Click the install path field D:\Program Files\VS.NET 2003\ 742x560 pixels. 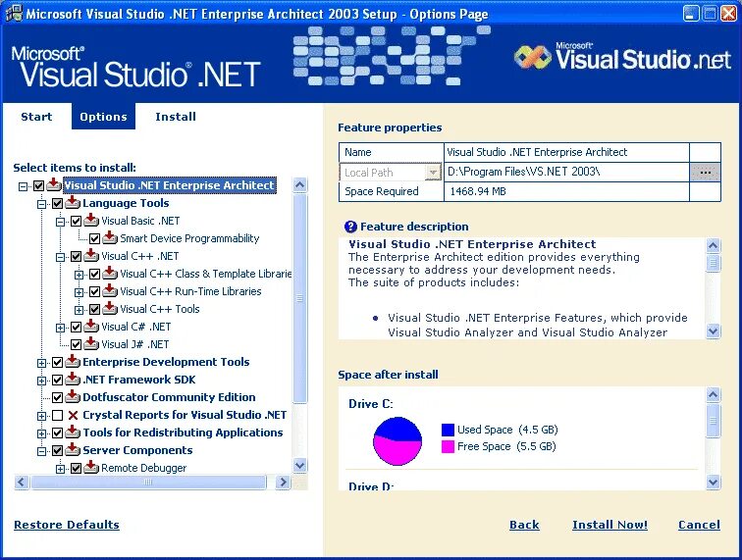(566, 172)
